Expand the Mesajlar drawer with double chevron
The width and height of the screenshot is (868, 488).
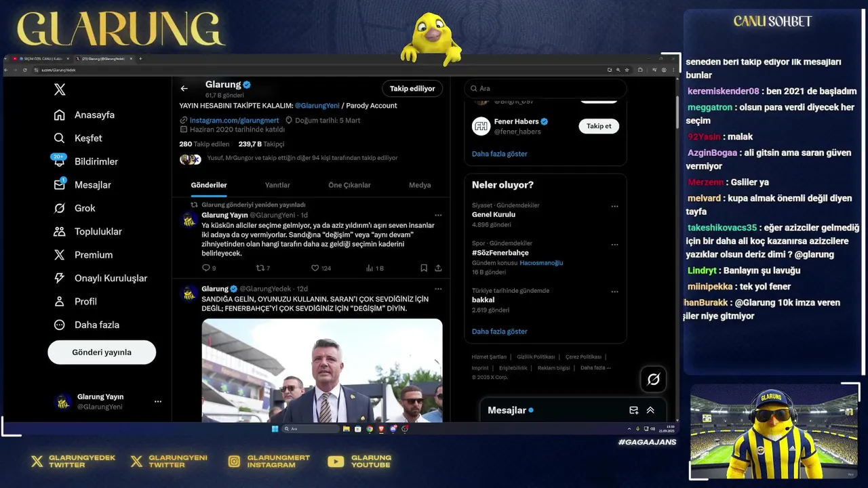coord(650,410)
